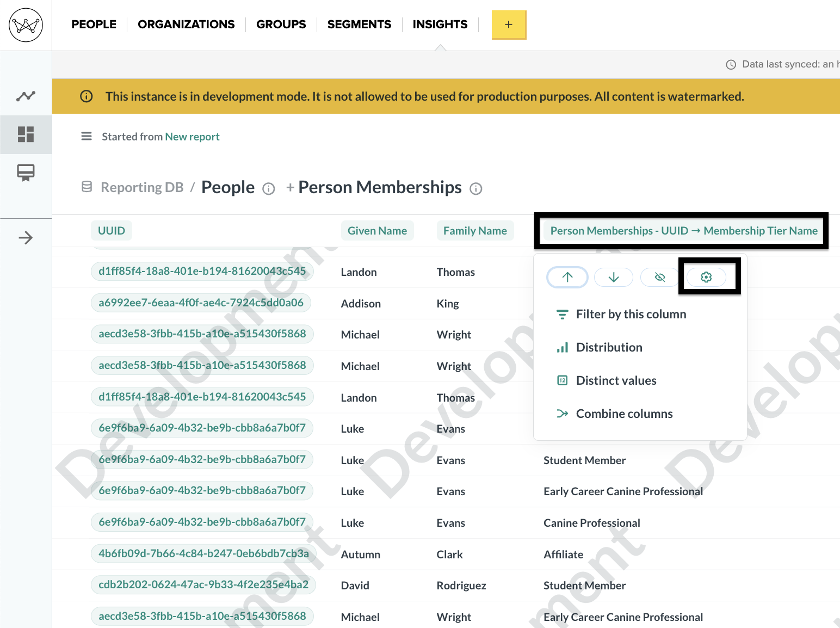Viewport: 840px width, 628px height.
Task: Open the Family Name column header
Action: [475, 231]
